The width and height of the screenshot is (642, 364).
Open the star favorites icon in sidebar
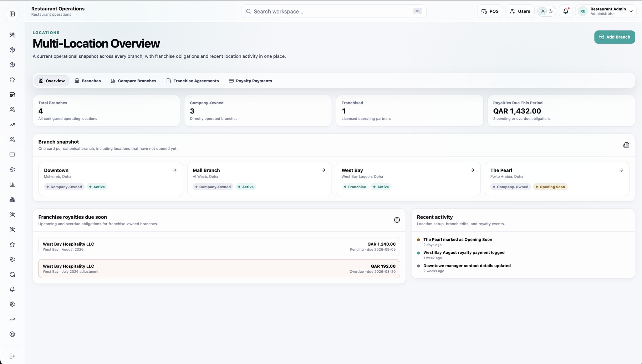(12, 245)
